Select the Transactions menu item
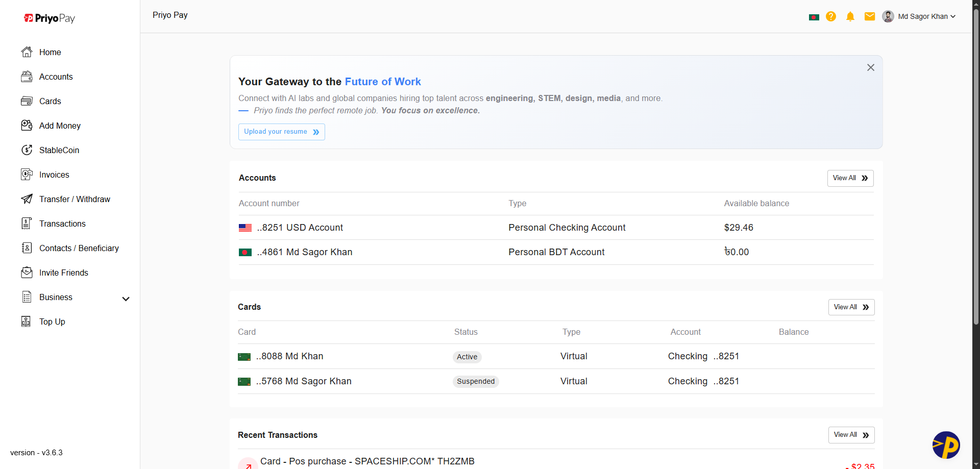The image size is (980, 469). click(62, 224)
